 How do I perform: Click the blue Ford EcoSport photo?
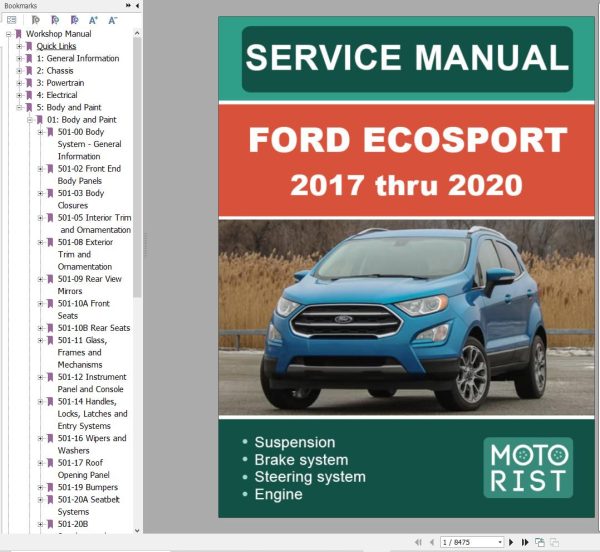click(x=406, y=317)
